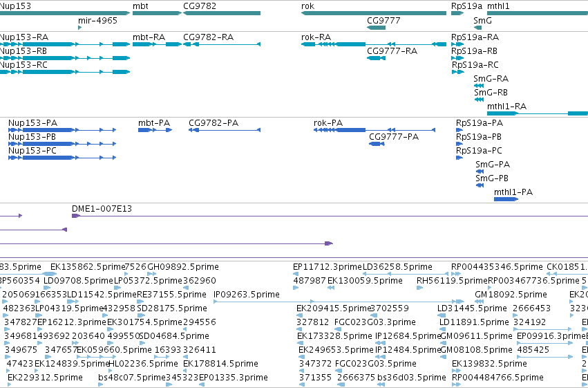Select the CG9777 gene label
This screenshot has height=388, width=588.
[383, 21]
